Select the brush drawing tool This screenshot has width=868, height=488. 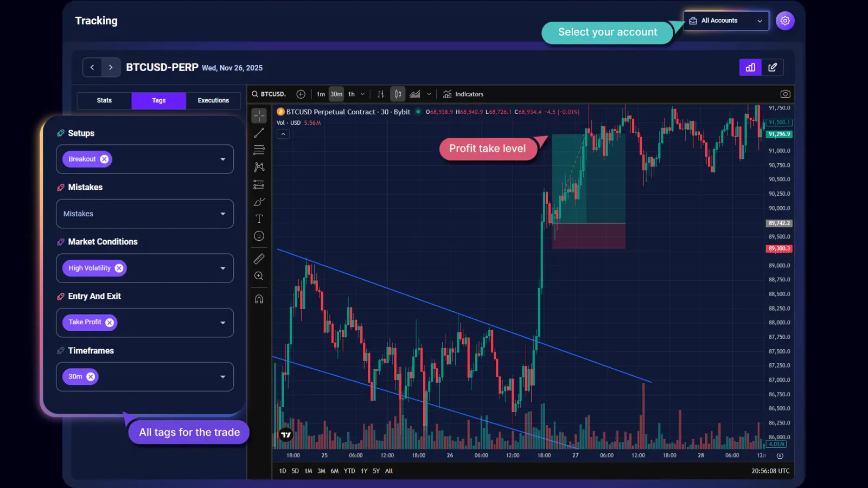pyautogui.click(x=259, y=202)
